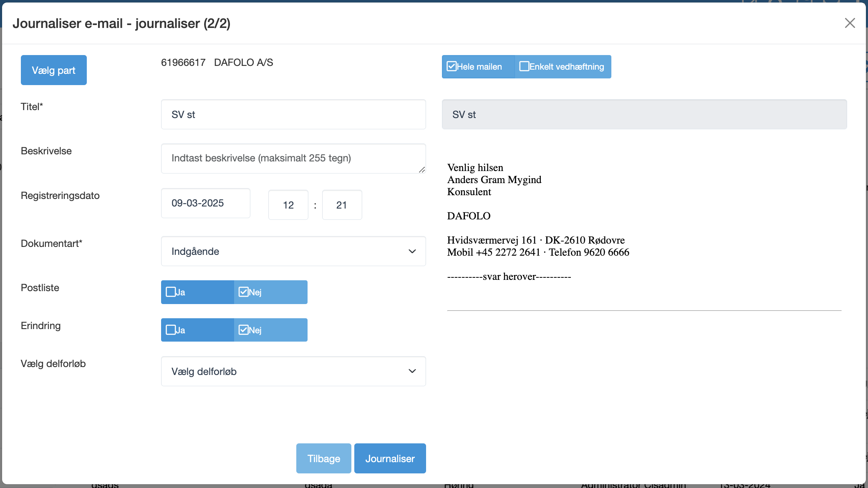Enable the Enkelt vedhæftning option

click(525, 66)
